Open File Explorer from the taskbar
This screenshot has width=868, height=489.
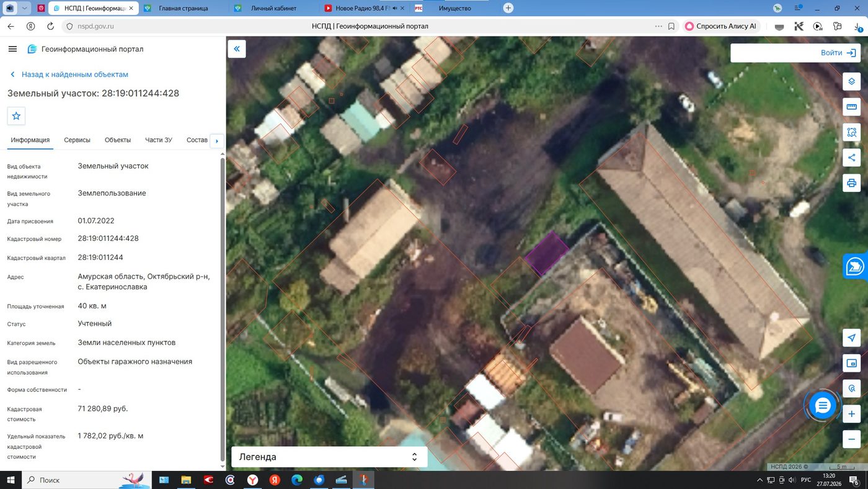click(185, 480)
